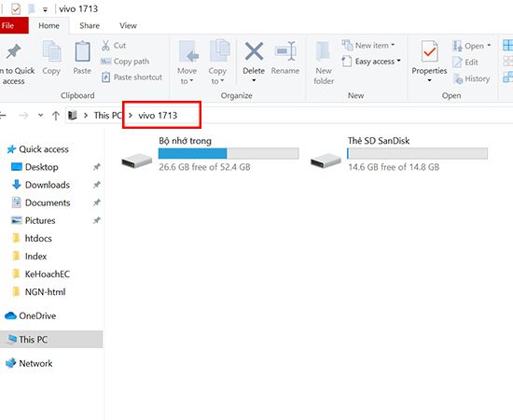Click the Copy icon in Clipboard group
The height and width of the screenshot is (420, 513).
coord(51,51)
